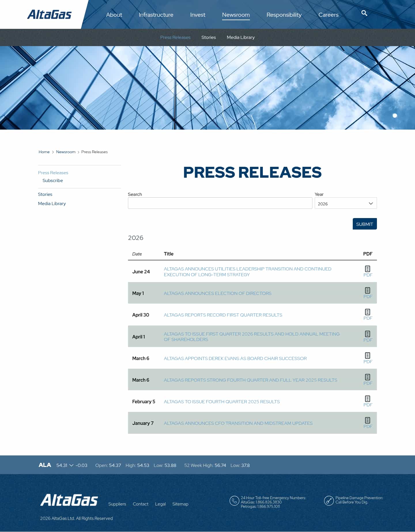Select Media Library in the sub-navigation bar

pos(241,37)
